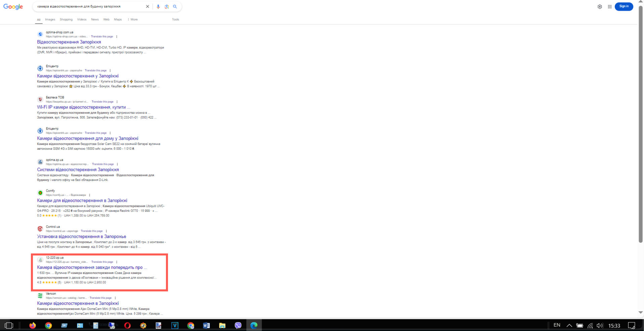Open the Системи відеоспостереження Запоріжжя result

click(x=78, y=170)
